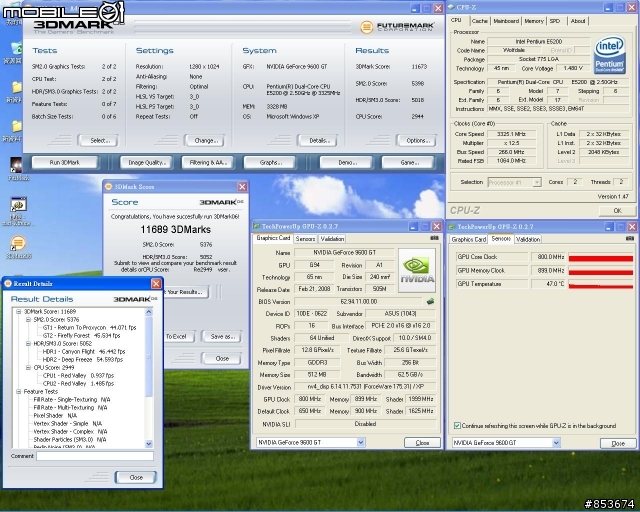Select Fill Rate - Single-Texturing row

72,400
